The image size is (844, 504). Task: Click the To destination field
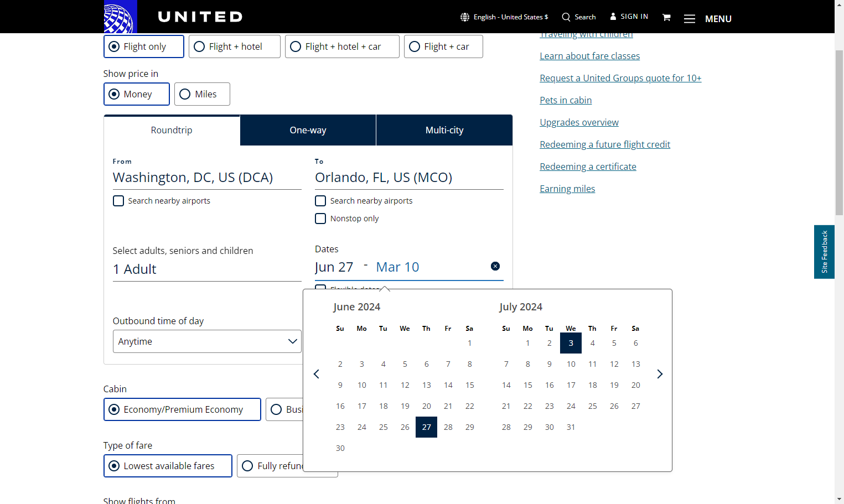(x=409, y=178)
